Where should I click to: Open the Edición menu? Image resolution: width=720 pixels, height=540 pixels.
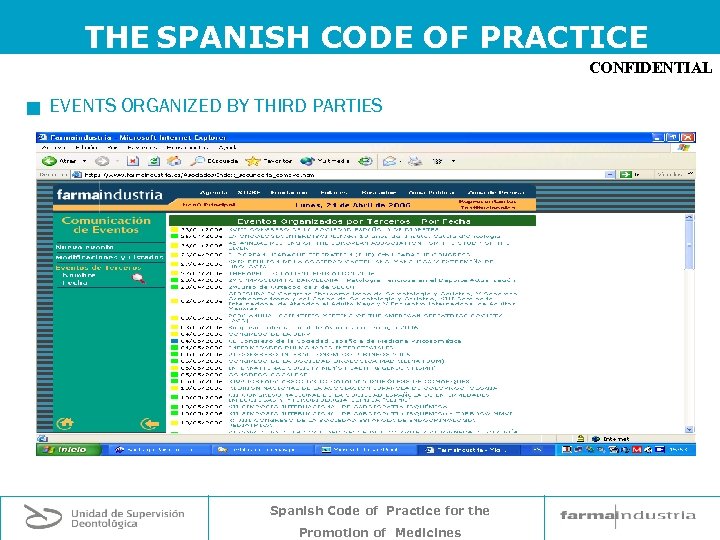coord(86,148)
